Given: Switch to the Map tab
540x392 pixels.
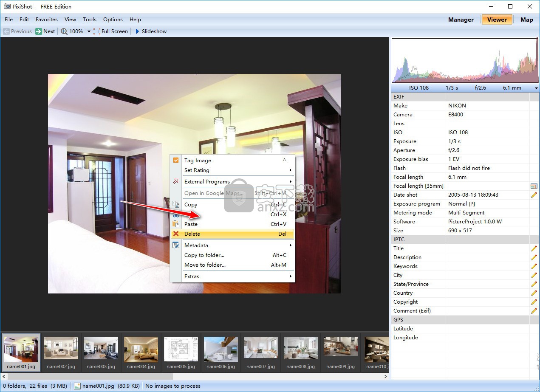Looking at the screenshot, I should tap(527, 20).
